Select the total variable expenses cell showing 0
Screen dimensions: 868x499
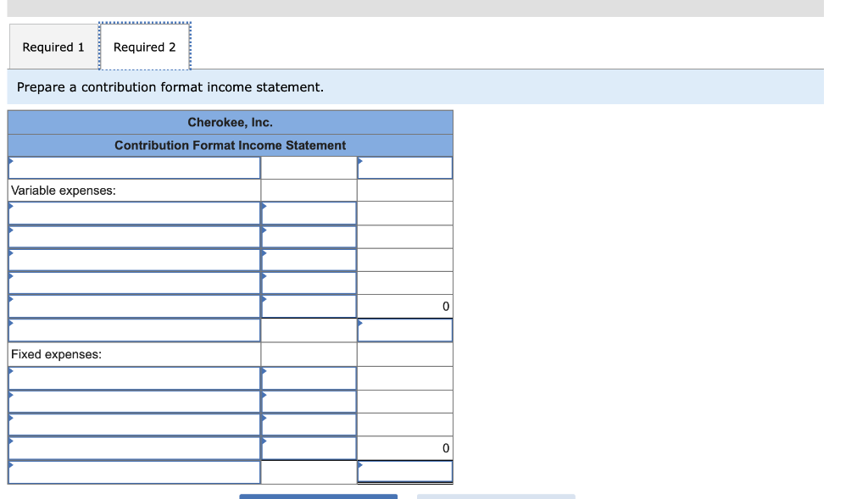[404, 306]
